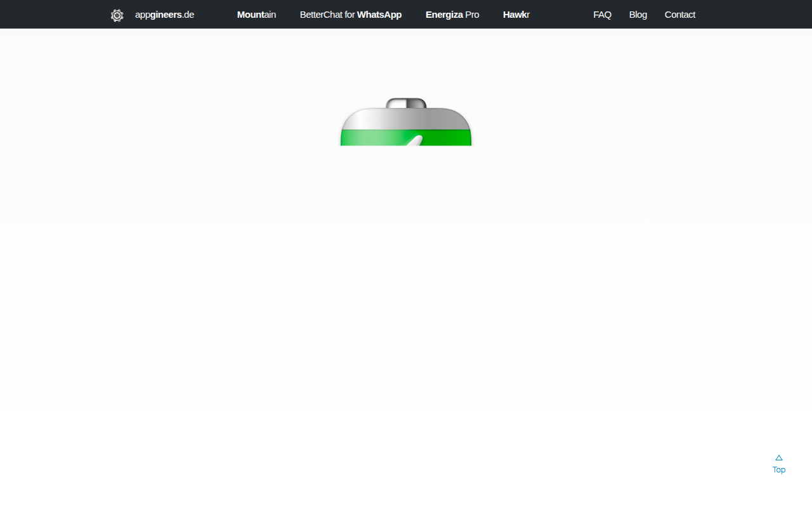The image size is (812, 508).
Task: Open the Mountain product page
Action: 256,15
